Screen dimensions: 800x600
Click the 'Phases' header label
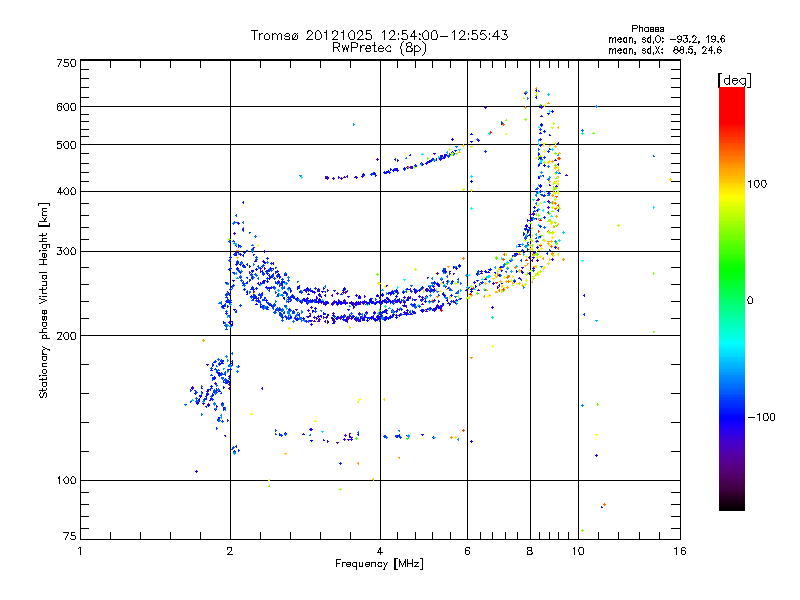(x=647, y=29)
